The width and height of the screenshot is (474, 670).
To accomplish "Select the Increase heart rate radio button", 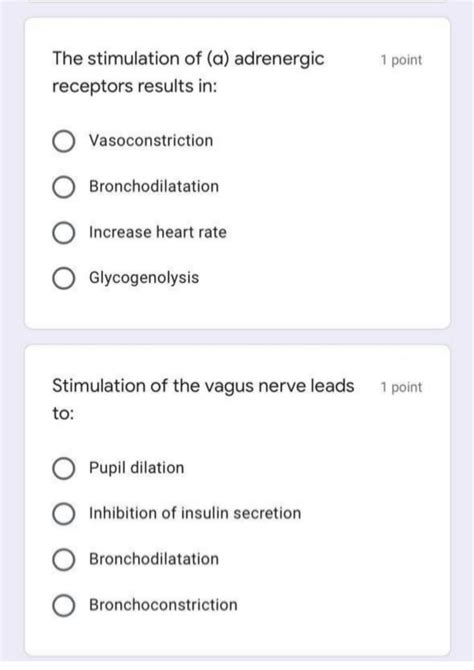I will click(64, 232).
